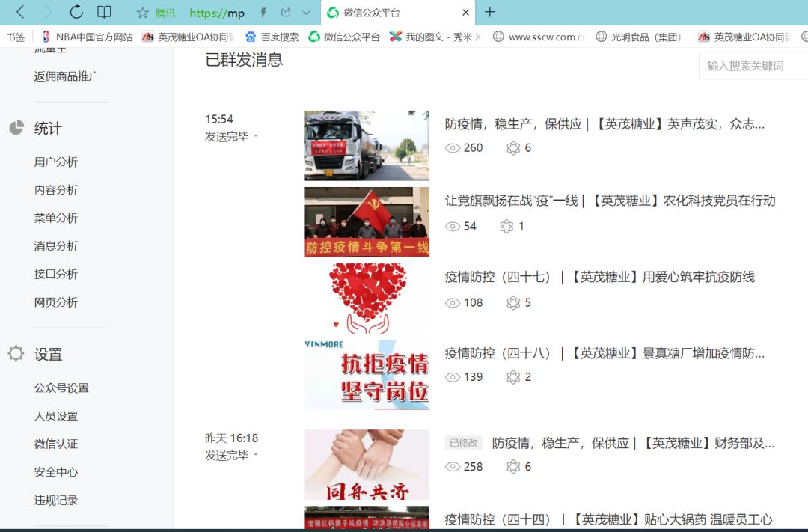Open the 安全中心 sidebar item

tap(55, 472)
